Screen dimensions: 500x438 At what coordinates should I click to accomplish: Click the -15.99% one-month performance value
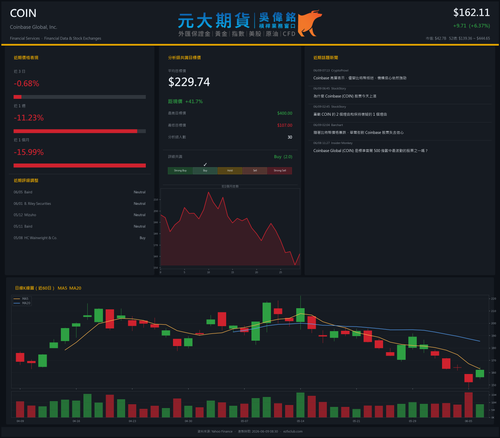pyautogui.click(x=29, y=152)
